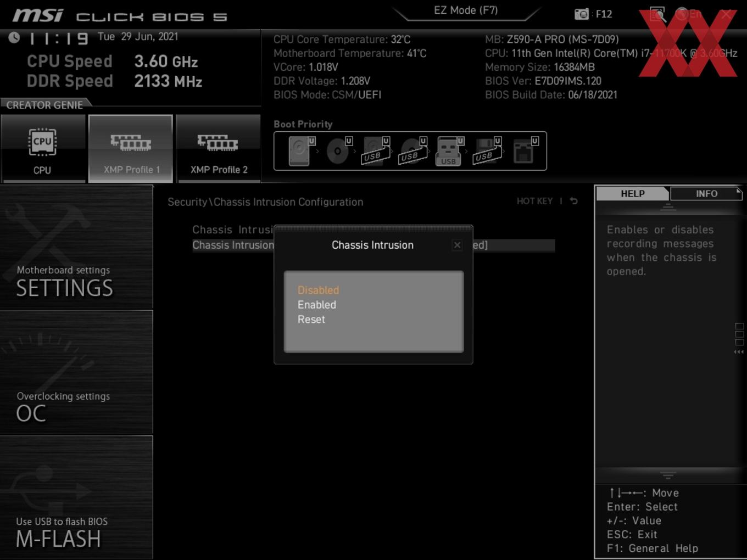Screen dimensions: 747x560
Task: Select the USB optical disc boot icon
Action: click(412, 151)
